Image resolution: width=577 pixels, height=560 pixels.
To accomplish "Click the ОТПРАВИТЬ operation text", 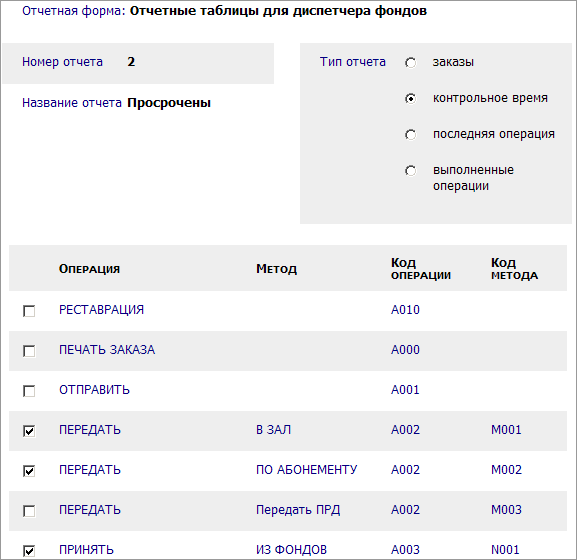I will click(94, 390).
